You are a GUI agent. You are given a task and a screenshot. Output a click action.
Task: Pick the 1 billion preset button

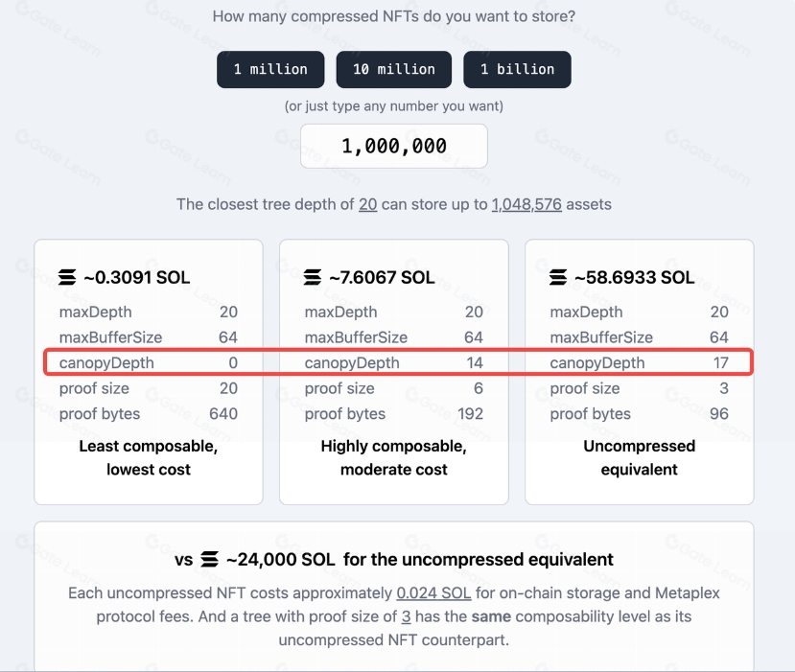coord(517,69)
